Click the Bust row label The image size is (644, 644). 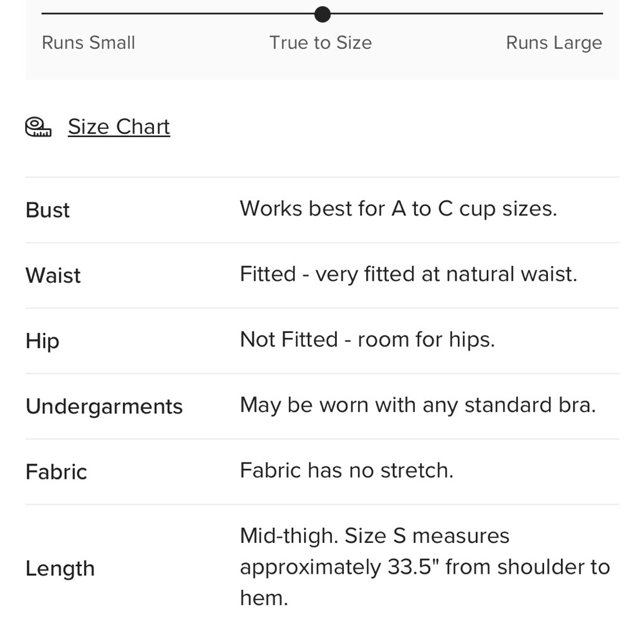pyautogui.click(x=48, y=210)
